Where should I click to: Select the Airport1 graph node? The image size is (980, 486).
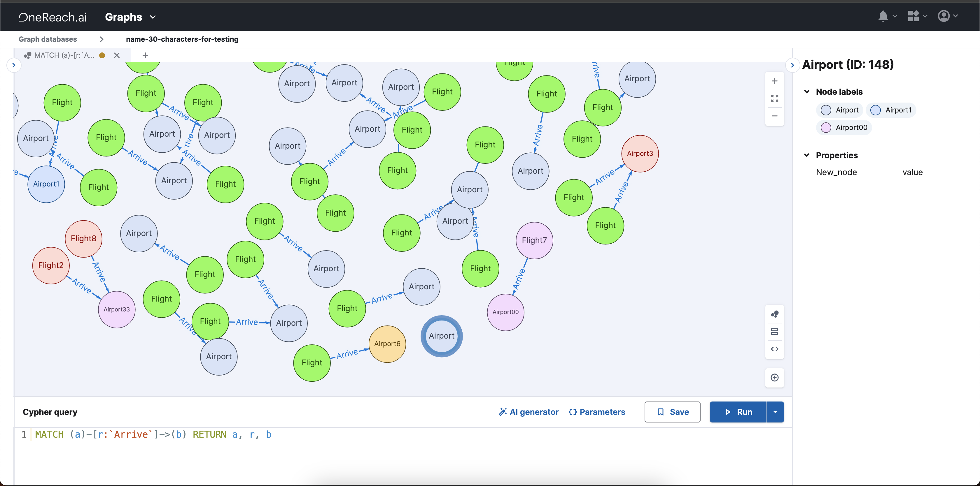(x=46, y=184)
